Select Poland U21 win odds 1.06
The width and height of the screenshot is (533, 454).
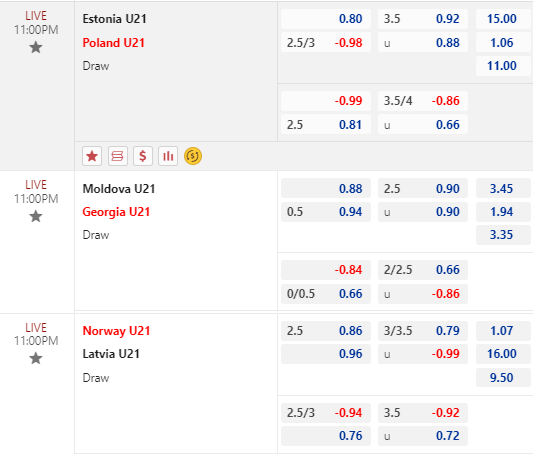[x=503, y=42]
